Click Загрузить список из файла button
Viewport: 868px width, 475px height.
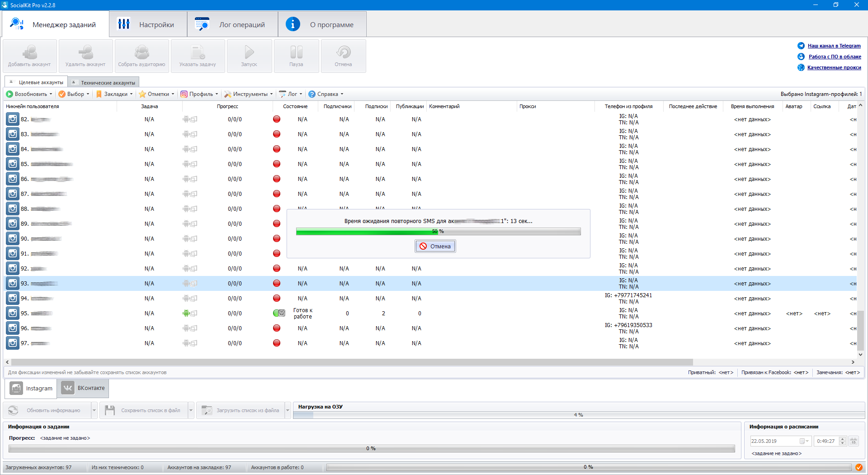pyautogui.click(x=241, y=410)
